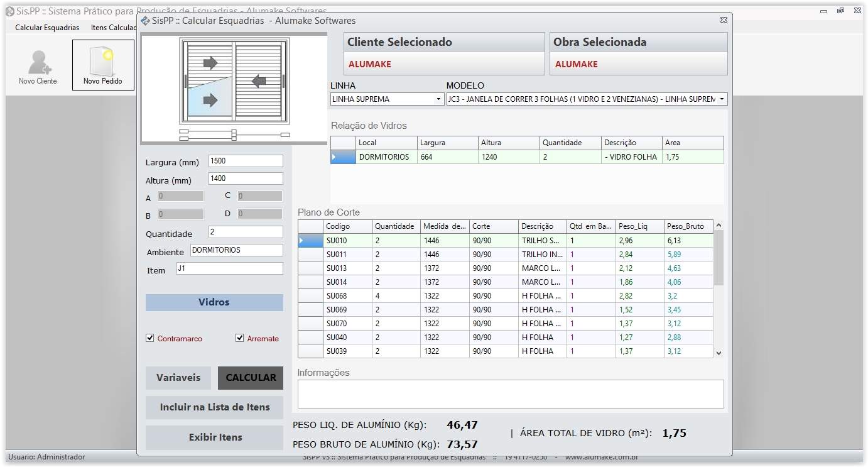Close the Calcular Esquadrias dialog
The height and width of the screenshot is (467, 868).
tap(724, 20)
